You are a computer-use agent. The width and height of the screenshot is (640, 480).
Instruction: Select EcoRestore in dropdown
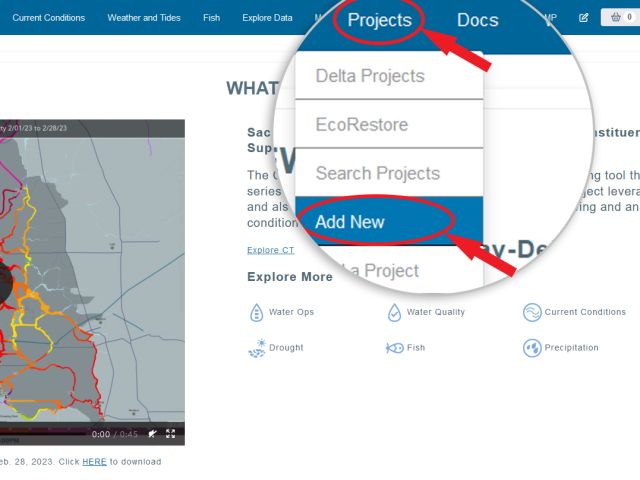point(389,124)
